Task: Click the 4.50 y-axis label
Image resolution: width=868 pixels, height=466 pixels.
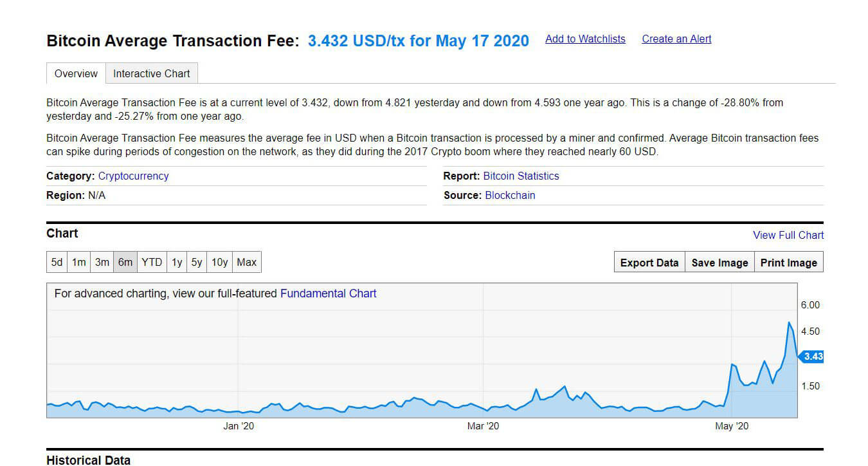Action: click(x=810, y=331)
